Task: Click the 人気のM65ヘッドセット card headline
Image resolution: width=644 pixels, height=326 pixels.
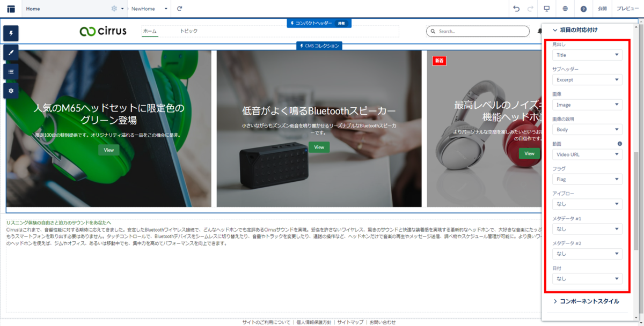Action: [x=109, y=114]
